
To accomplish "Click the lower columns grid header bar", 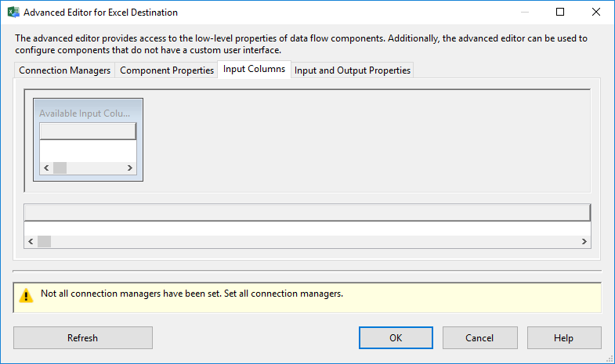I will 307,213.
